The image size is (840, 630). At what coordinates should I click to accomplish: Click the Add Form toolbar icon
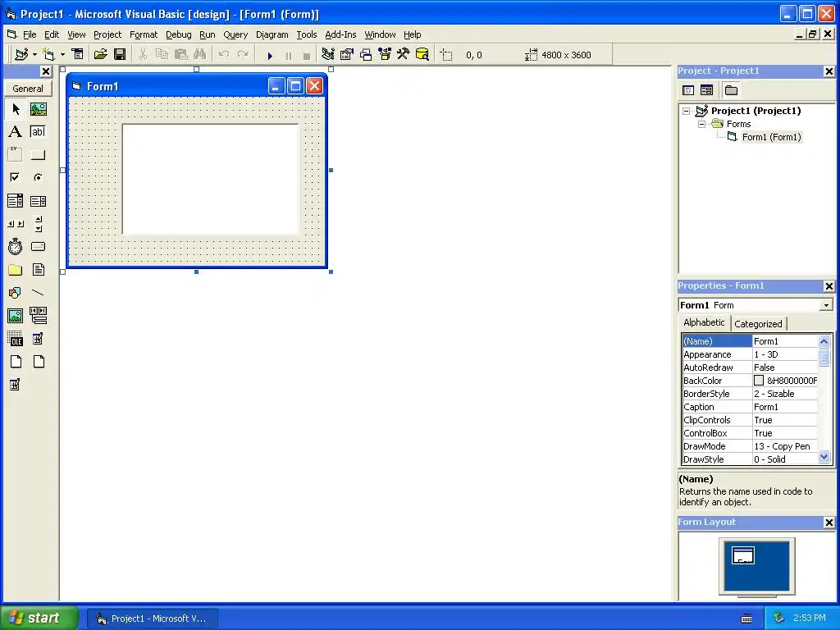click(48, 54)
